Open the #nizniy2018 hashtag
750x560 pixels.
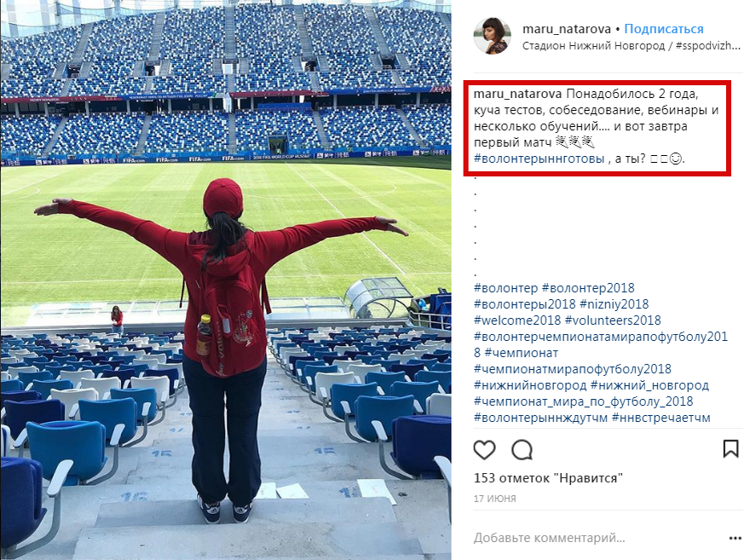click(x=614, y=304)
